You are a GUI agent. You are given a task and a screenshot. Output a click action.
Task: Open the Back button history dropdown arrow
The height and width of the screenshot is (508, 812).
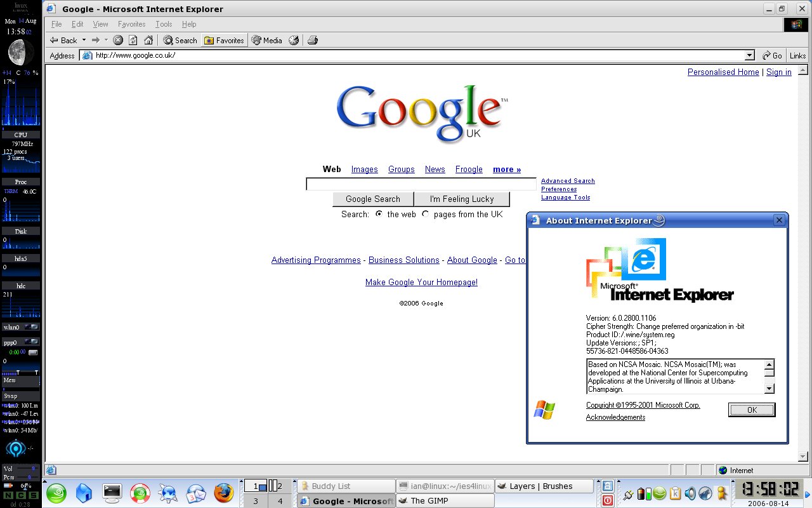pos(84,40)
